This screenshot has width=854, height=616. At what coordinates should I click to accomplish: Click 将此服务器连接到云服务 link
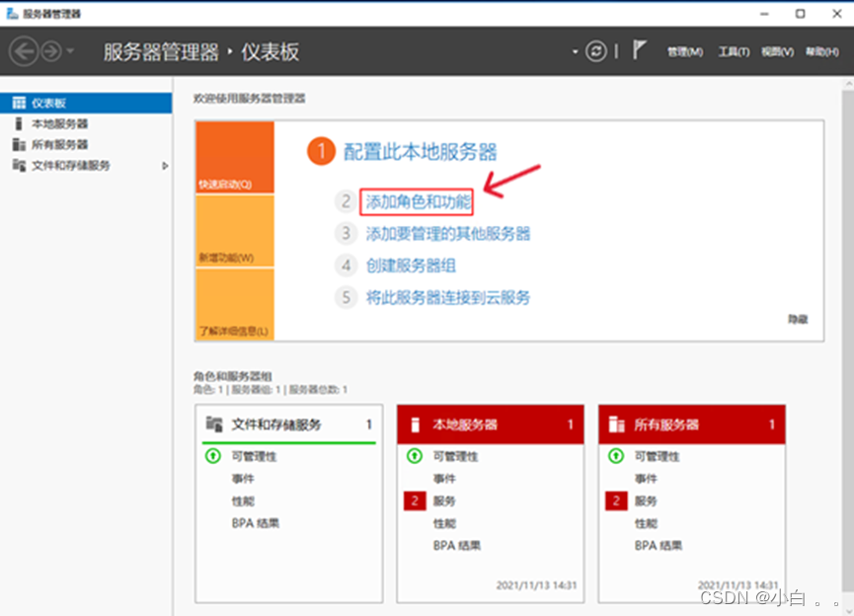pyautogui.click(x=447, y=297)
